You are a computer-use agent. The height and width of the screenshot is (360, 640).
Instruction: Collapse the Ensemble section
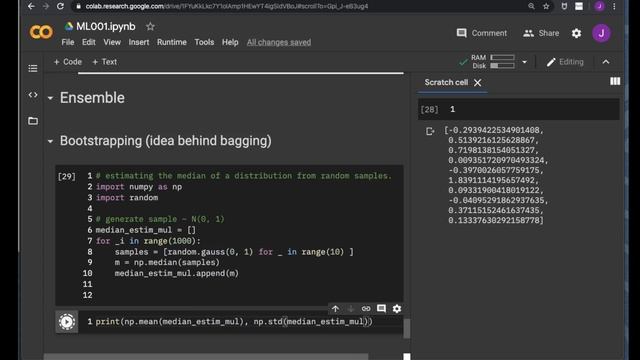pyautogui.click(x=50, y=98)
